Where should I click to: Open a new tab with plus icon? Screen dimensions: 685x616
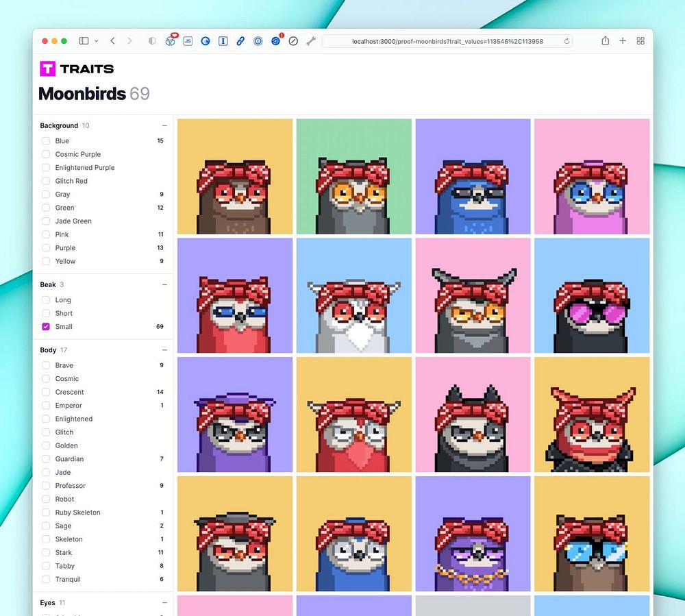[x=623, y=40]
